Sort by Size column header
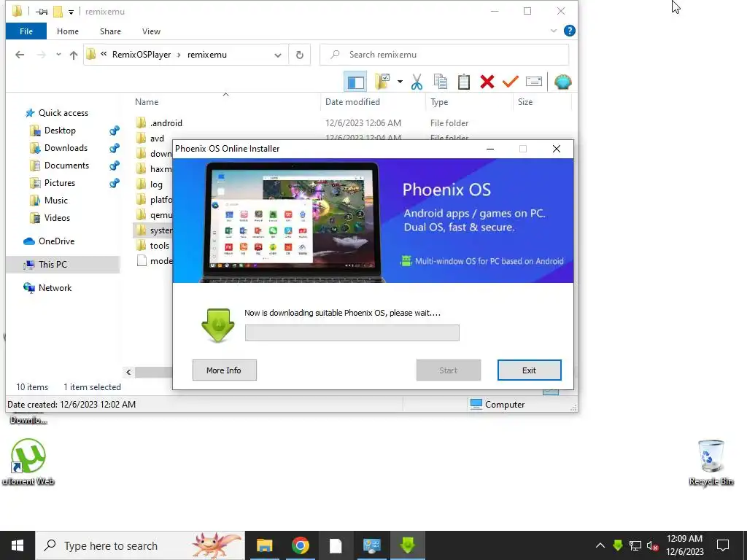Screen dimensions: 747x560 pyautogui.click(x=525, y=102)
